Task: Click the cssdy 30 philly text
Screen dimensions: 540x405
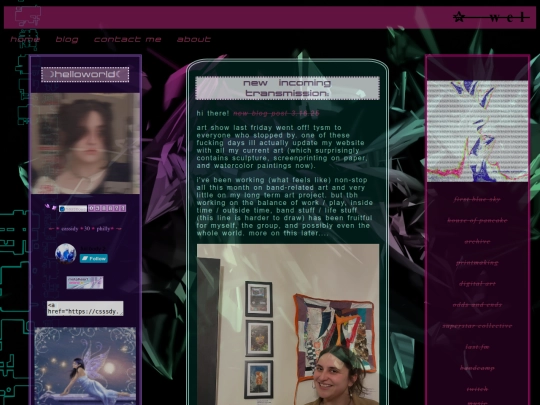Action: point(85,229)
